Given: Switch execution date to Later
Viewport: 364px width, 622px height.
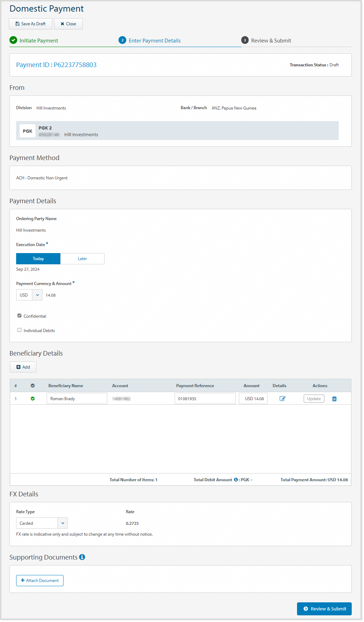Looking at the screenshot, I should pos(82,259).
